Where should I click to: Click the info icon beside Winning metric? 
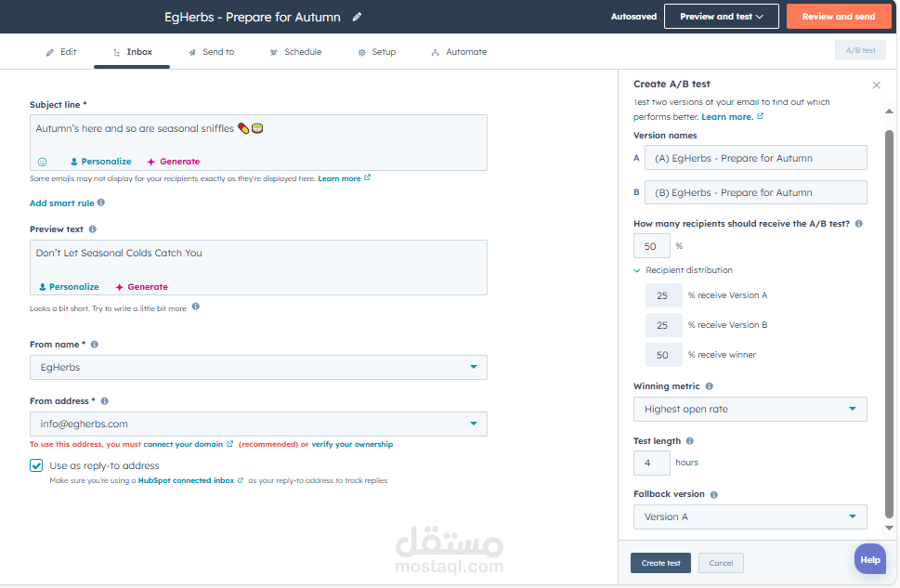tap(710, 386)
